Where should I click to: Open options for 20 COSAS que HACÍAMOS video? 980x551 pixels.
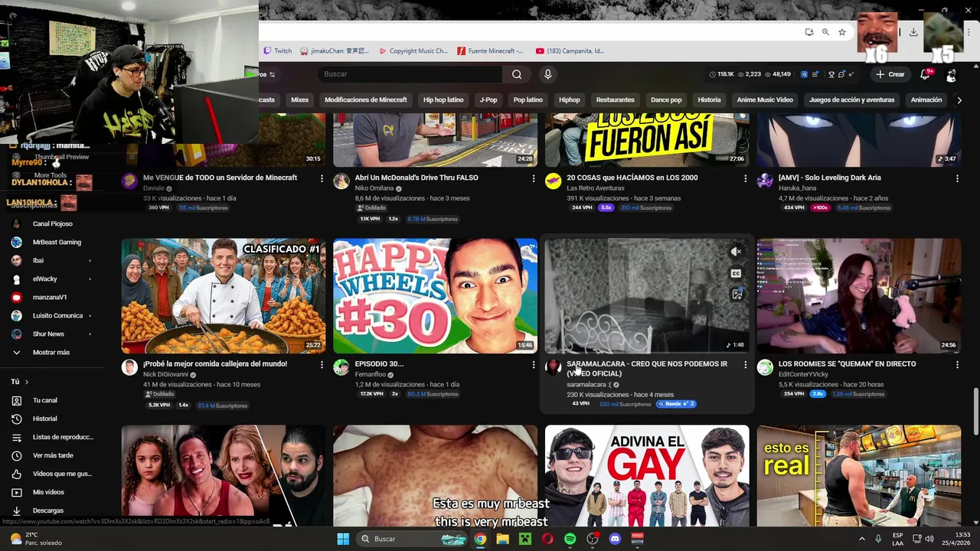(x=745, y=178)
